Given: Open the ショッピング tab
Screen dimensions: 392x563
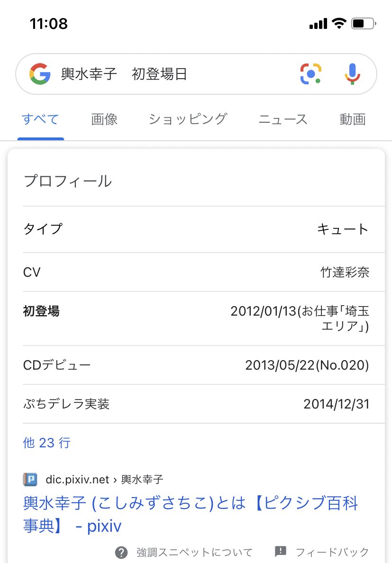Looking at the screenshot, I should pos(188,119).
